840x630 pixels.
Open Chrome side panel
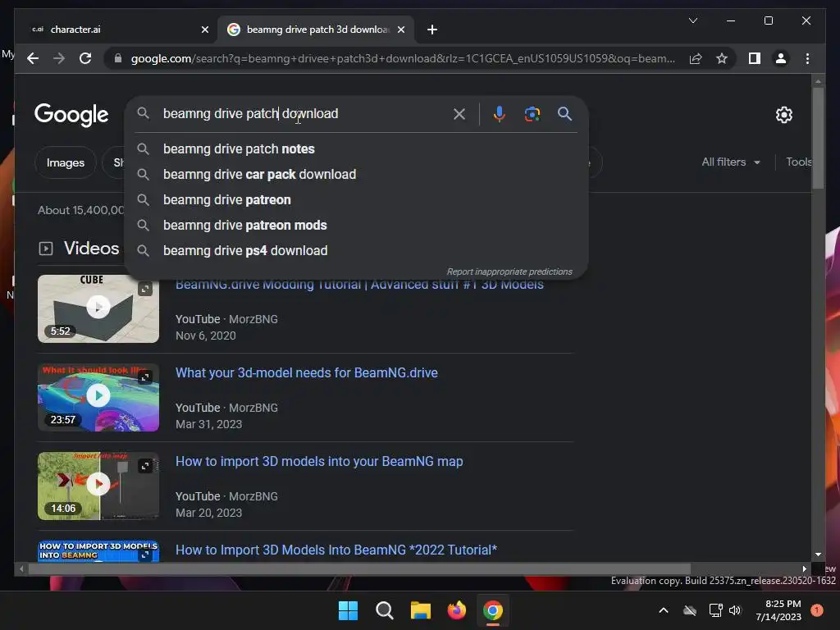[x=755, y=58]
